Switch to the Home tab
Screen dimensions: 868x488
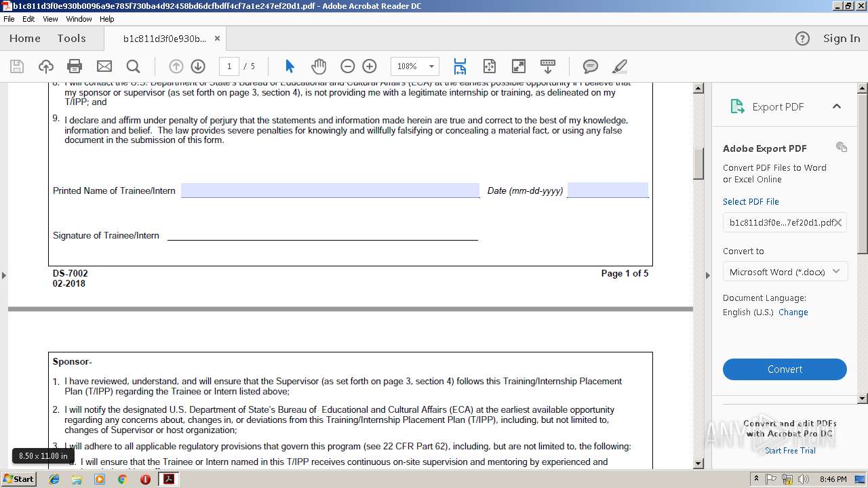click(25, 39)
